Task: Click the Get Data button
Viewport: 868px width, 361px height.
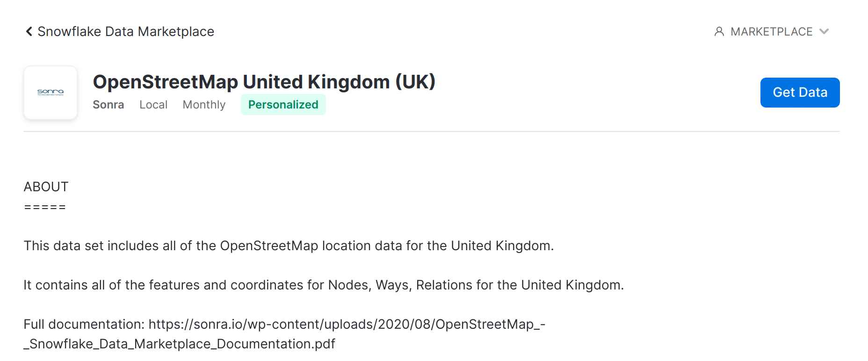Action: click(x=800, y=93)
